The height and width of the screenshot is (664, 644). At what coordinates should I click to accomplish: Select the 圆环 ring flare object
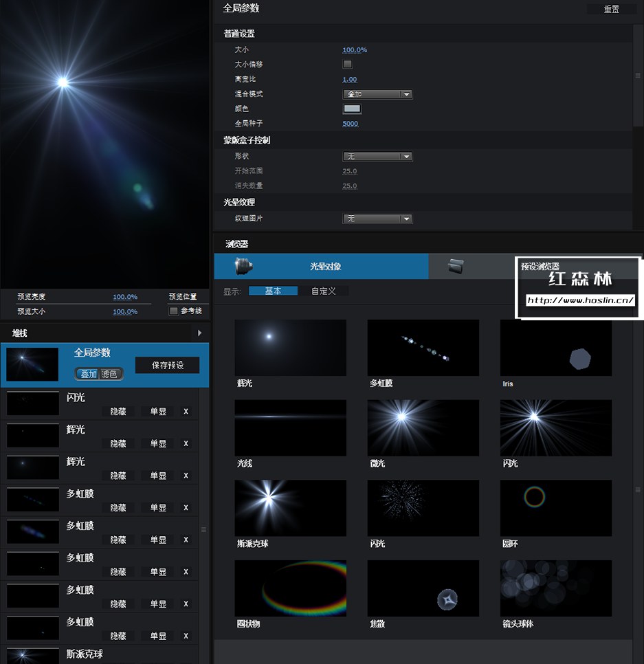pyautogui.click(x=555, y=507)
